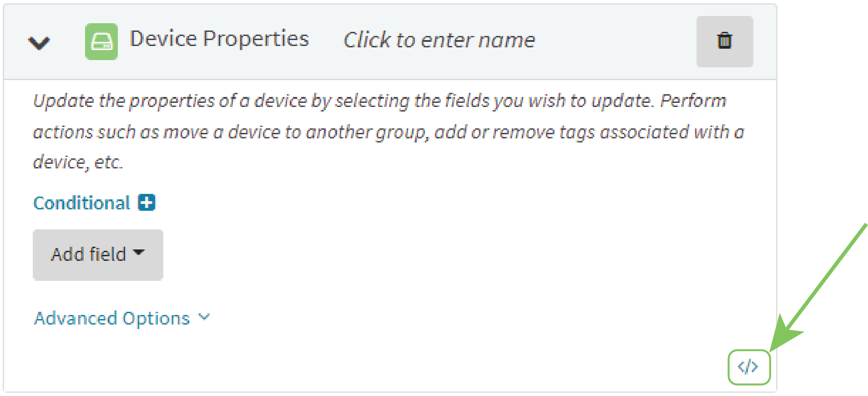Delete the action with trash icon
The image size is (868, 396).
click(725, 41)
